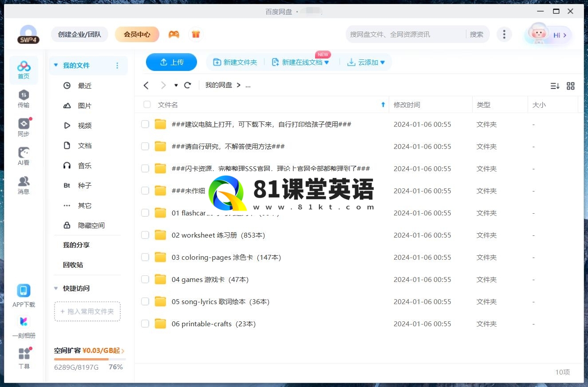Open the three-dot more menu near search
The image size is (588, 387).
click(x=504, y=34)
